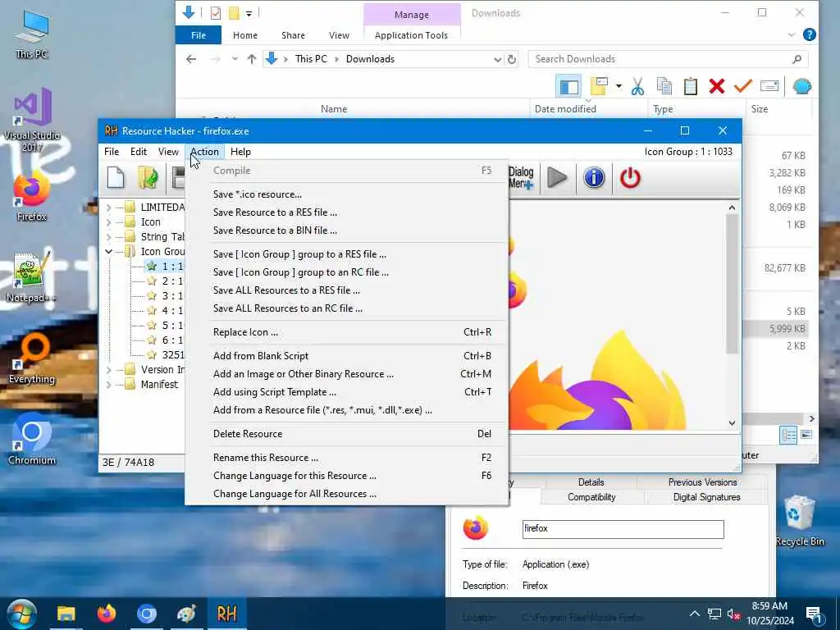Image resolution: width=840 pixels, height=630 pixels.
Task: Switch to details view icon in Explorer
Action: click(x=788, y=435)
